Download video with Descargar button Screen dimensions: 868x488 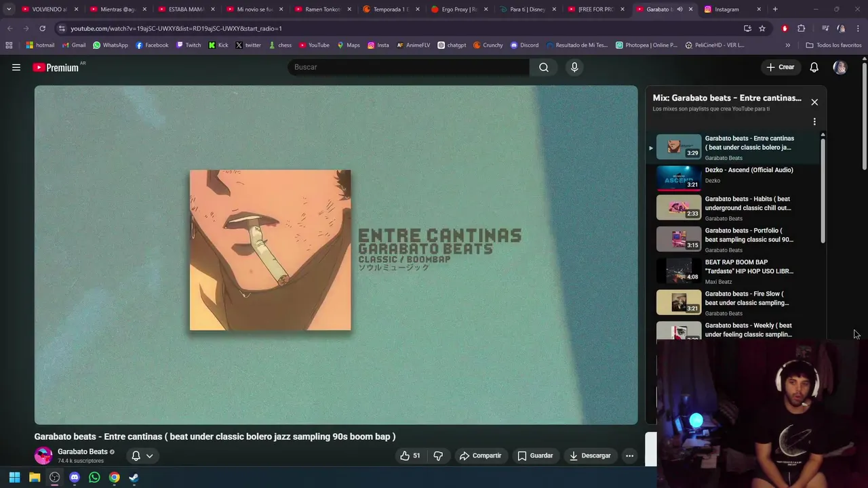[590, 455]
